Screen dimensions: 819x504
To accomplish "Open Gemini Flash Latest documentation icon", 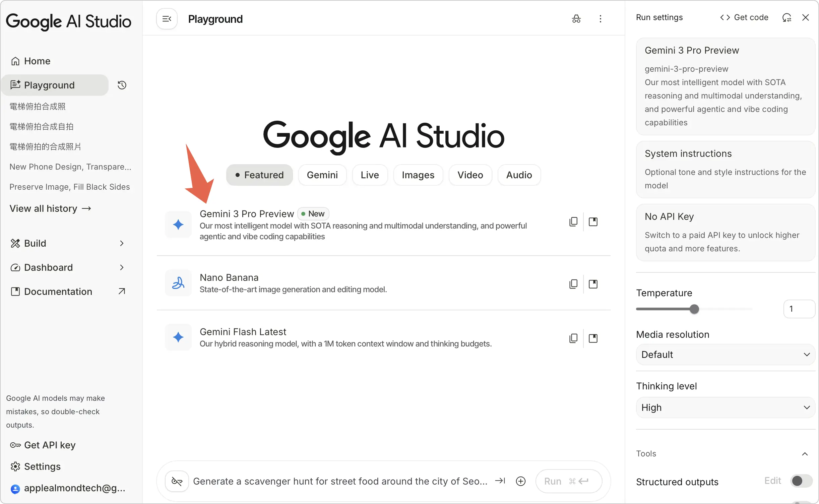I will 593,338.
